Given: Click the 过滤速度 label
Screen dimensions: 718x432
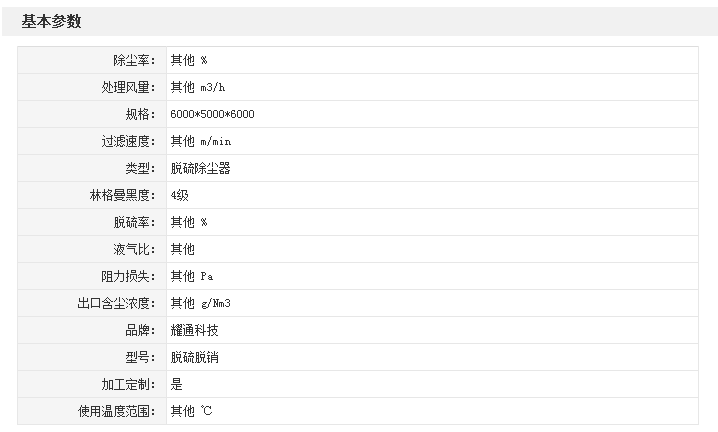Looking at the screenshot, I should click(x=129, y=141).
